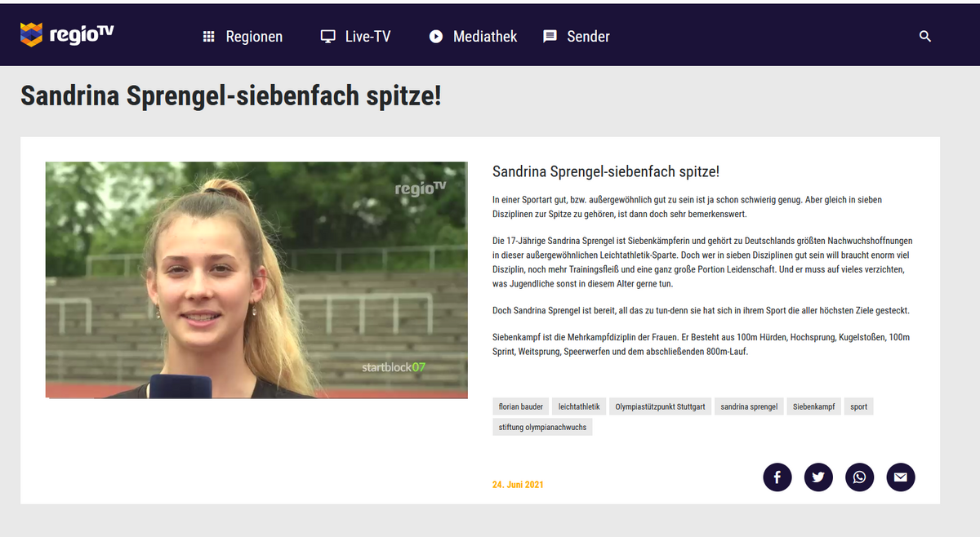Click the Mediathek play circle icon
This screenshot has width=980, height=537.
tap(436, 37)
